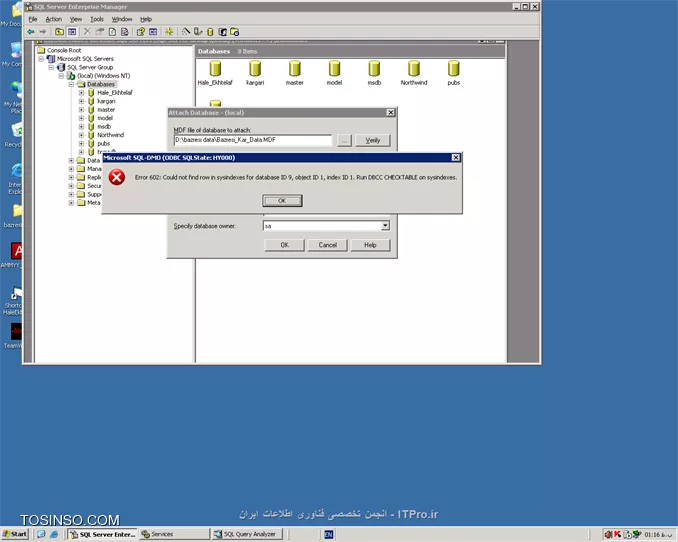Close the Microsoft SQL-DMO error dialog

[456, 157]
